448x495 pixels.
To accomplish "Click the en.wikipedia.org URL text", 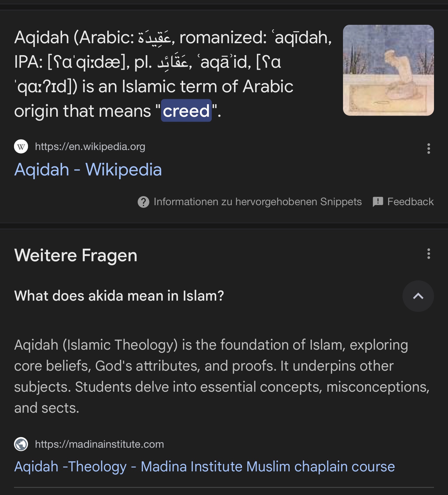I will (x=90, y=147).
